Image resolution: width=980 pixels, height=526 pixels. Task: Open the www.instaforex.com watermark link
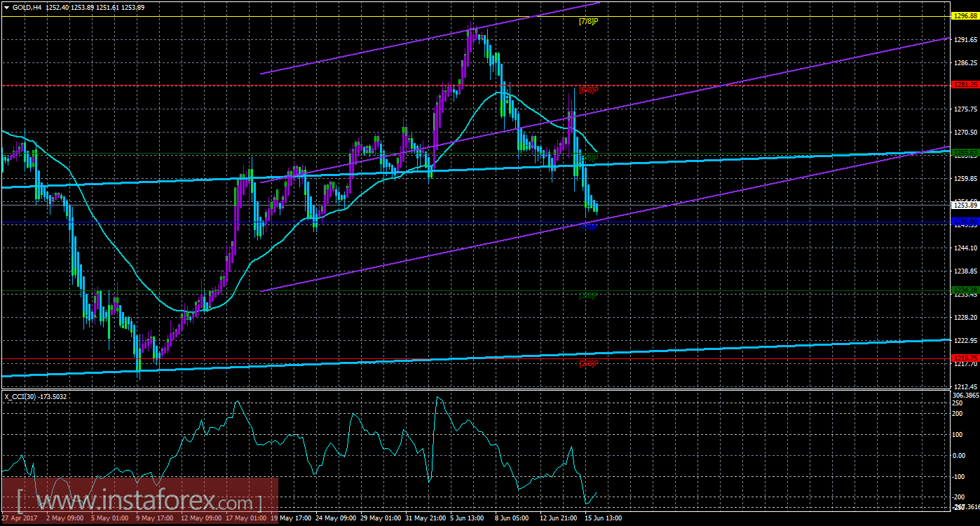139,502
